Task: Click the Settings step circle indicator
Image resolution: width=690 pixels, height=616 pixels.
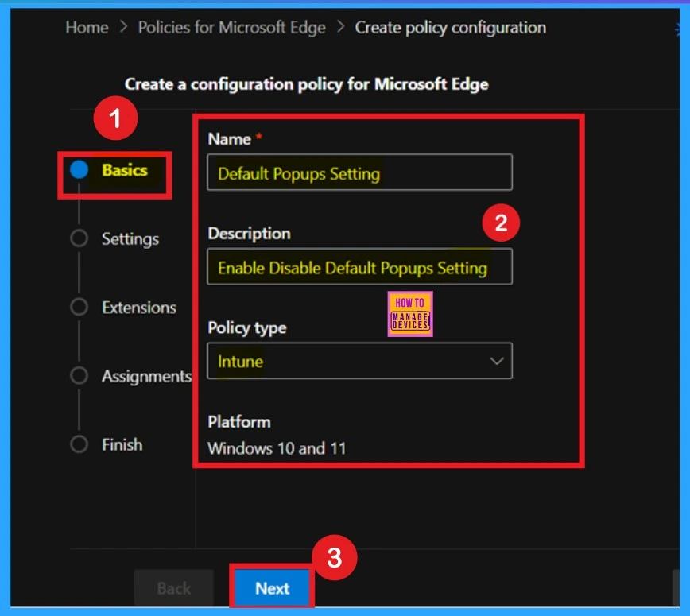Action: point(79,238)
